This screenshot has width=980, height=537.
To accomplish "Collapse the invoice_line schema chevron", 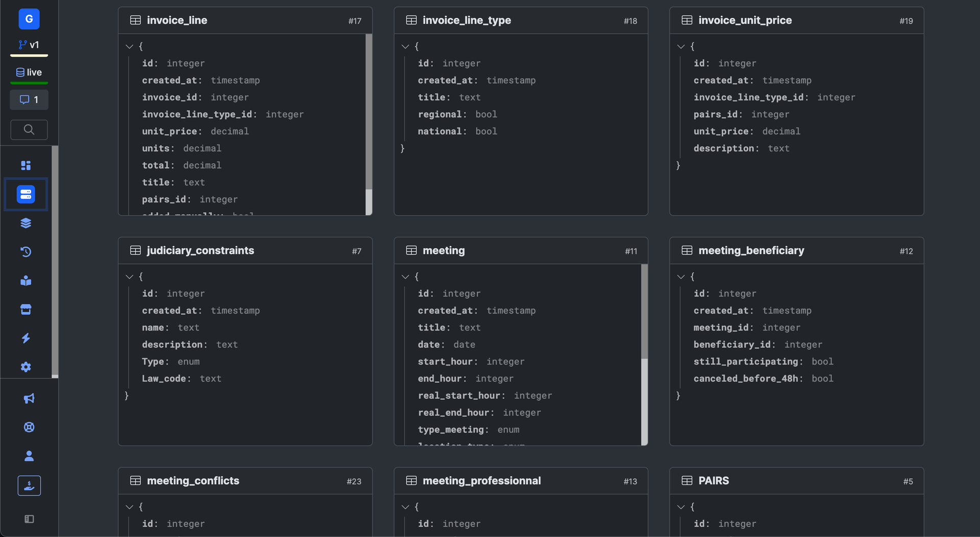I will point(129,46).
